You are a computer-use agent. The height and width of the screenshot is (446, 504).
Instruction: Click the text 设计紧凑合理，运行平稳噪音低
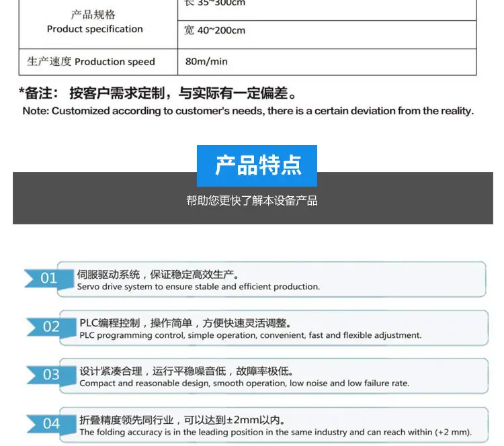pyautogui.click(x=153, y=371)
